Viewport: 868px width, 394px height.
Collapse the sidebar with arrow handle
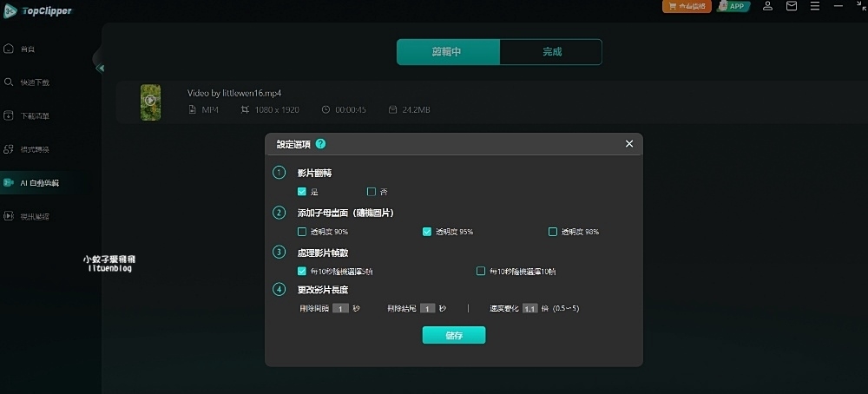tap(100, 68)
